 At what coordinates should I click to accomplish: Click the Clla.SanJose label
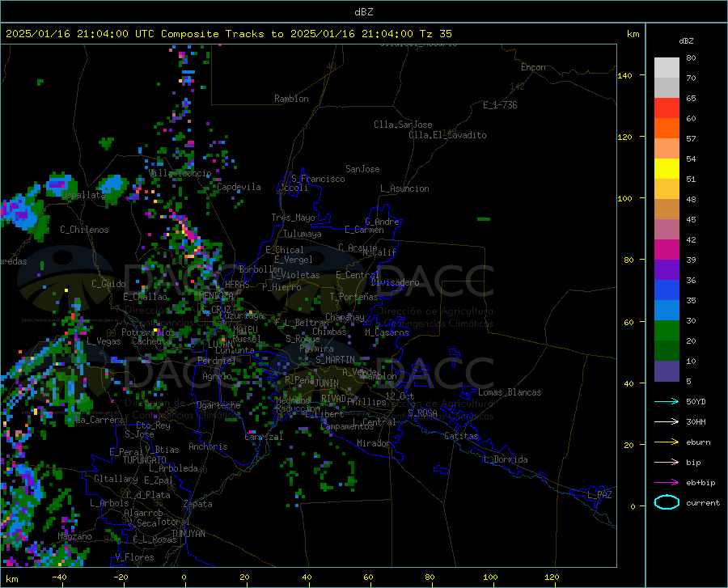point(403,125)
